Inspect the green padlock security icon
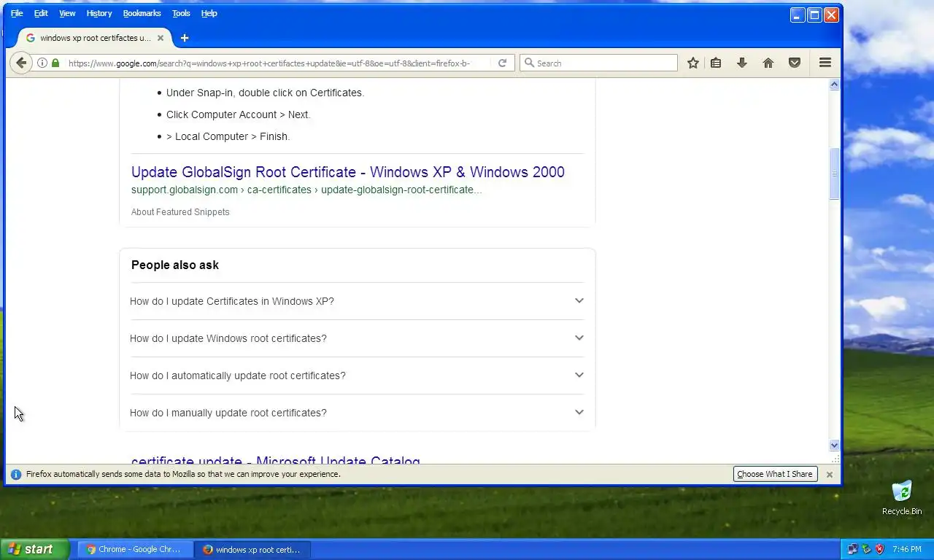934x560 pixels. coord(55,63)
